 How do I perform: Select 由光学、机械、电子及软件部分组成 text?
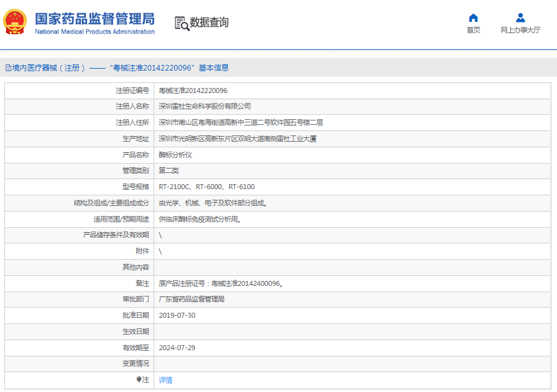tap(213, 203)
